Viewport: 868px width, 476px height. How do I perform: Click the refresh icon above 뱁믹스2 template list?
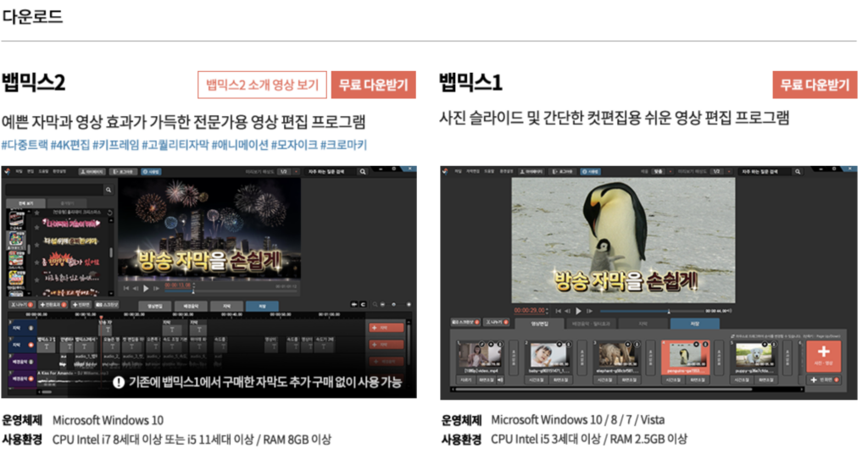coord(109,213)
